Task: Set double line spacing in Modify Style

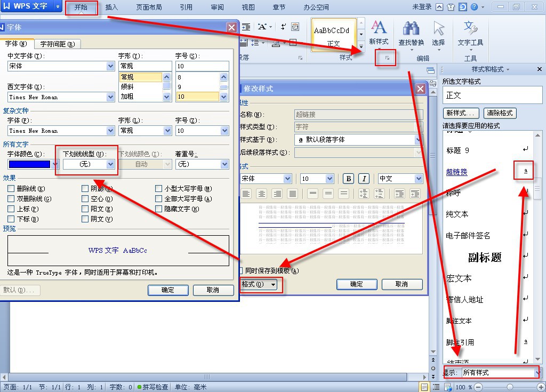Action: point(344,194)
